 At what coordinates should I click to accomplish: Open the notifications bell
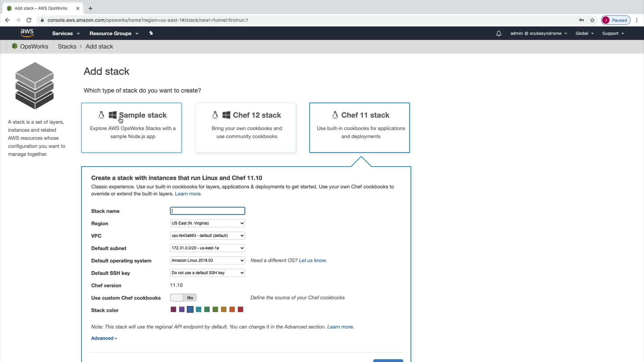(498, 33)
